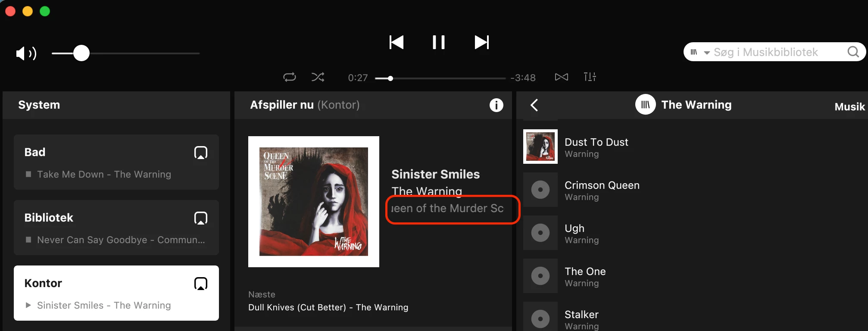The height and width of the screenshot is (331, 868).
Task: Open the Musik tab
Action: 849,107
